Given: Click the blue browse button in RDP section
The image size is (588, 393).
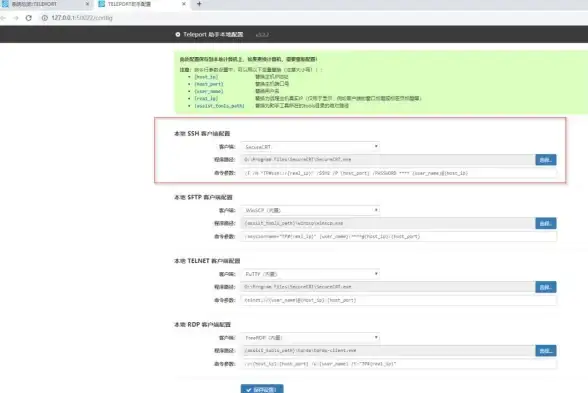Looking at the screenshot, I should (546, 351).
